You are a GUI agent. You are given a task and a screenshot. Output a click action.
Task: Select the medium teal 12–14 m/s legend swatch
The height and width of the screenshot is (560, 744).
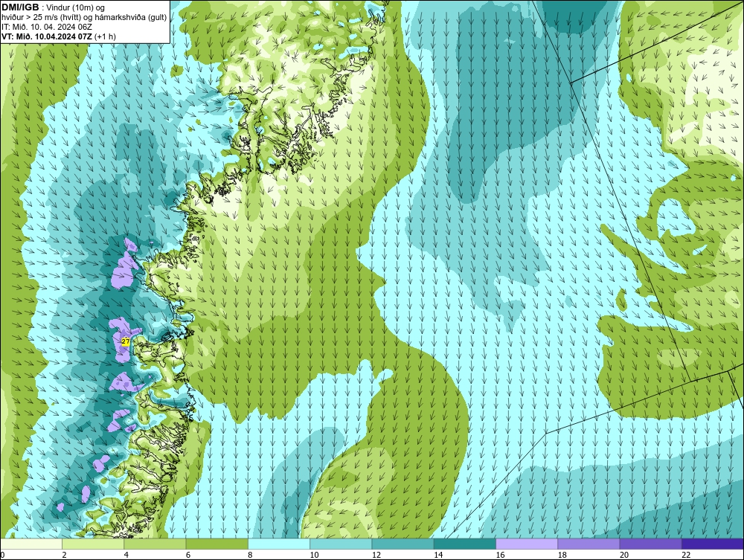[x=403, y=544]
